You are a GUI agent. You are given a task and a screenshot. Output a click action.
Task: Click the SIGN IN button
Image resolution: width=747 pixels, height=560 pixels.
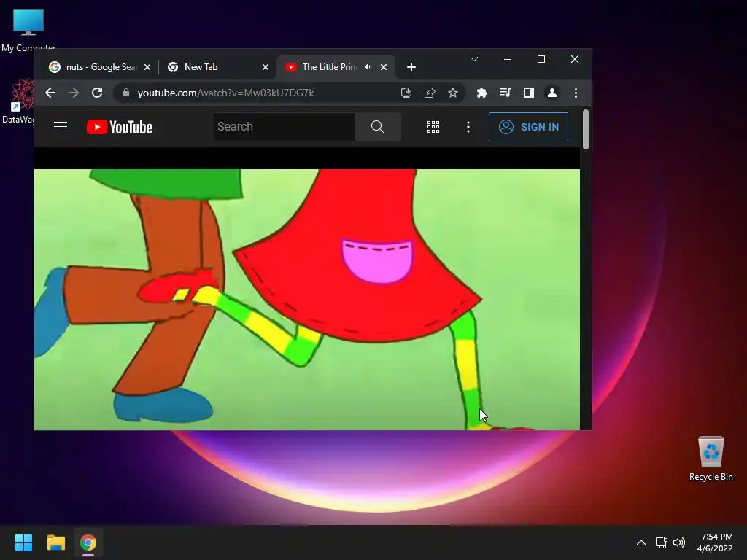tap(528, 127)
